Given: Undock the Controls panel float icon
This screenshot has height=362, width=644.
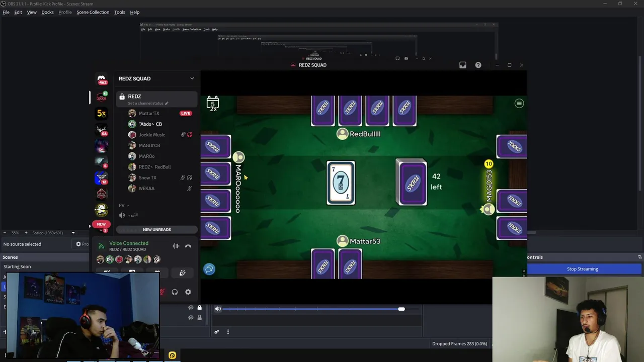Looking at the screenshot, I should coord(639,257).
